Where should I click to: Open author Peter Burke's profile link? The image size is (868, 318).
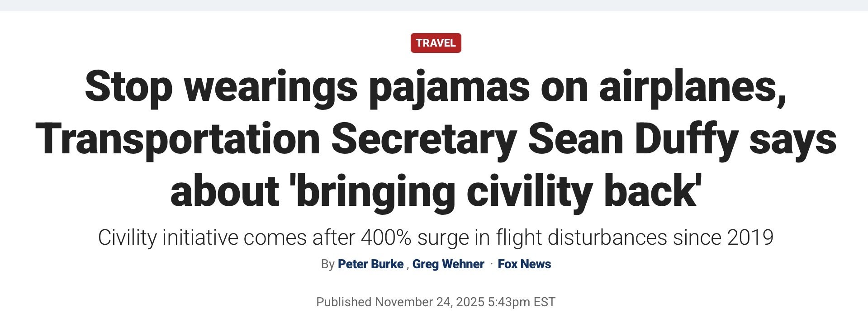click(x=370, y=264)
